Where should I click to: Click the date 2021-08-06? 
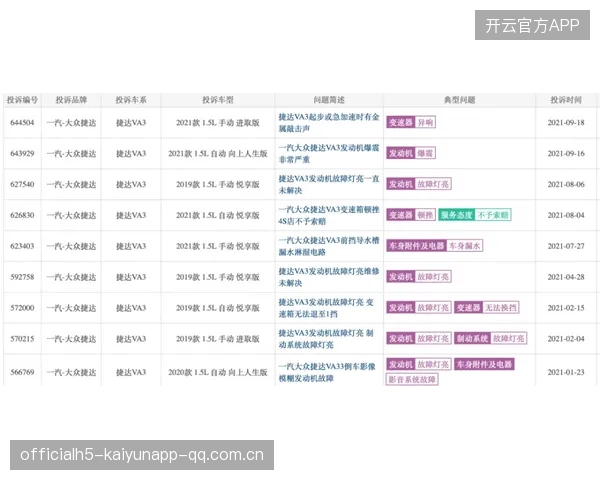[566, 184]
